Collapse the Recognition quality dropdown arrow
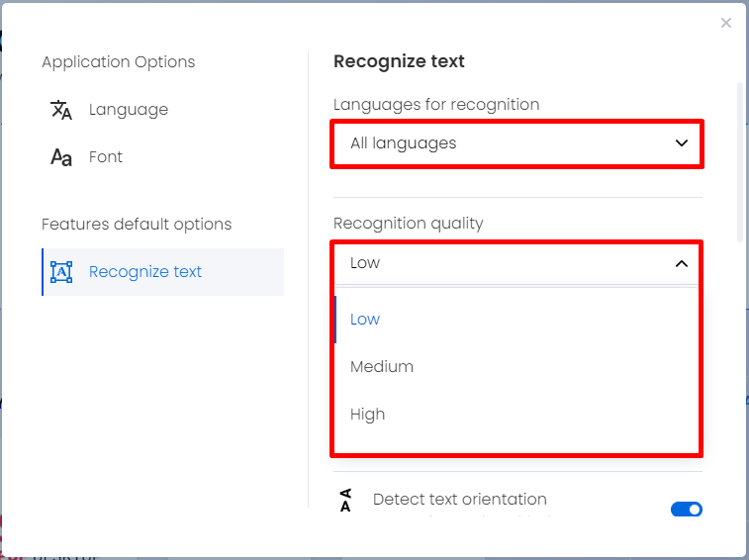Screen dimensions: 749x560 pyautogui.click(x=682, y=263)
